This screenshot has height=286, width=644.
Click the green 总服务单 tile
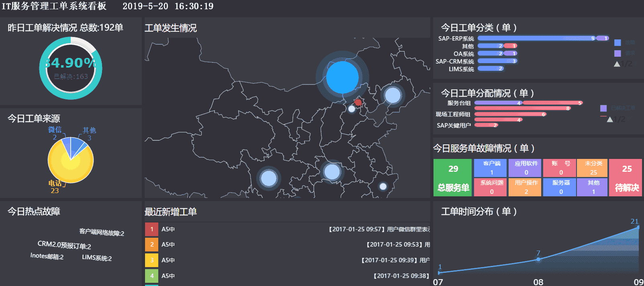tap(453, 177)
